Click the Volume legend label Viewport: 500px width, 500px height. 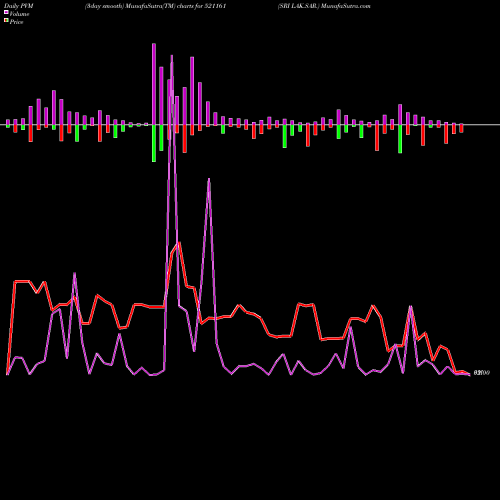tap(19, 14)
